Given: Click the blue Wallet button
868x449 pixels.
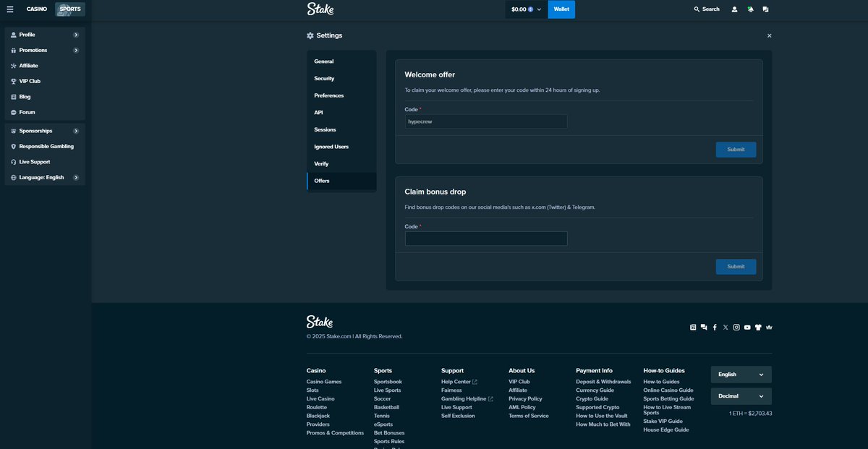Looking at the screenshot, I should pos(562,9).
